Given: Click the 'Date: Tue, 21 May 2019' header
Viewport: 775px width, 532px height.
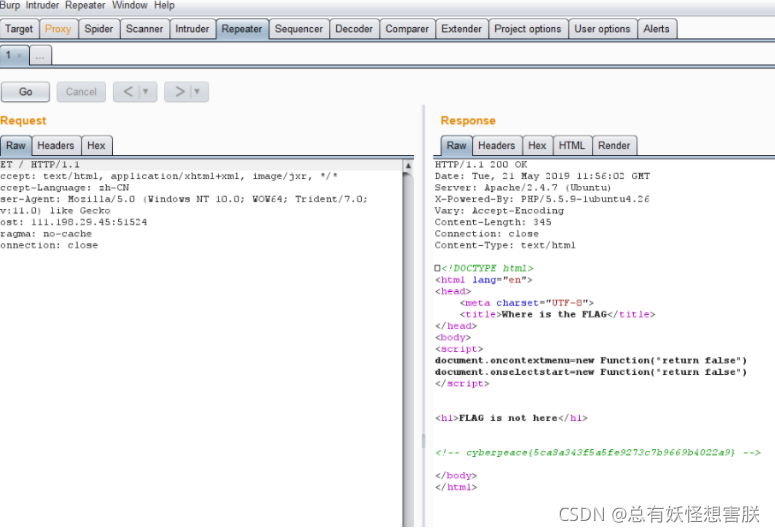Looking at the screenshot, I should tap(542, 176).
